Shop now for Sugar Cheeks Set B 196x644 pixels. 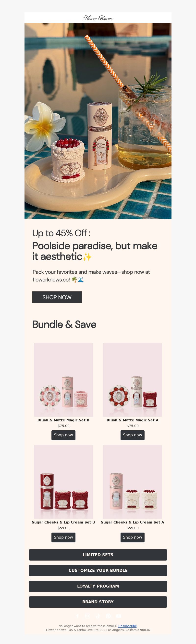63,537
